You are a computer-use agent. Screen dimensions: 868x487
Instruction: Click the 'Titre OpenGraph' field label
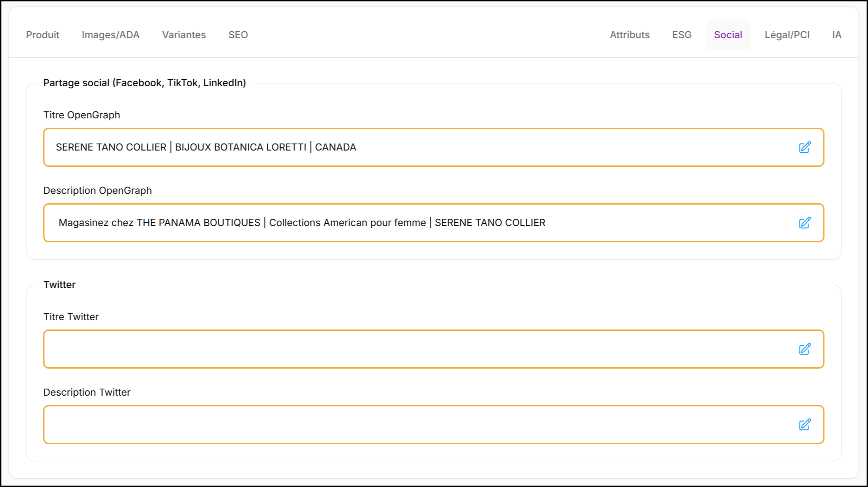point(81,115)
